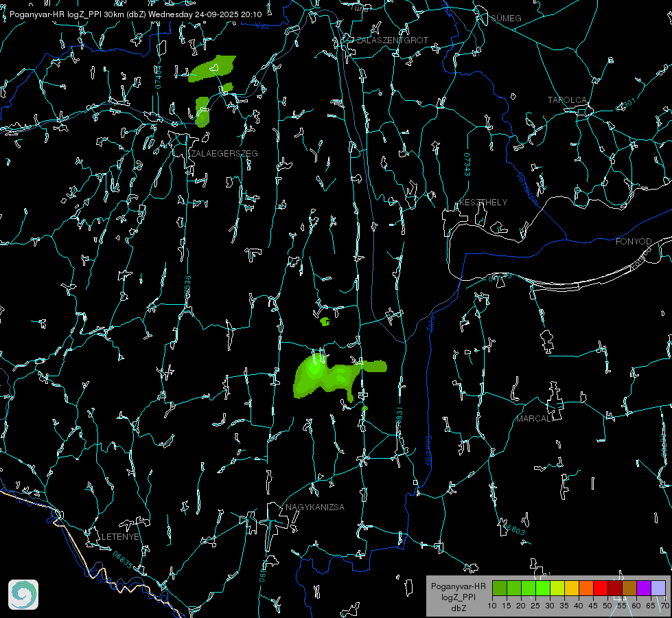Select the 30-35 dBZ yellow-green swatch
The image size is (672, 618).
(x=557, y=588)
